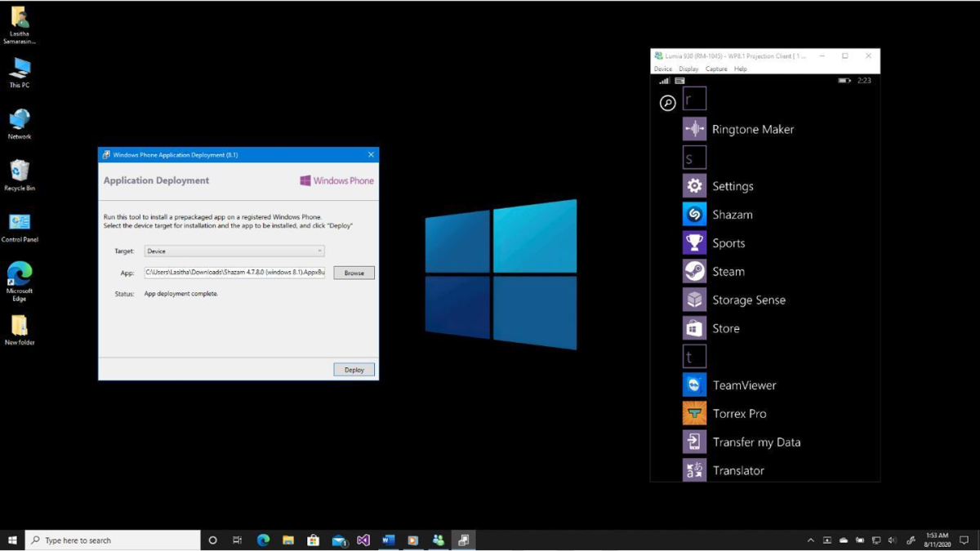Open the phone Settings gear icon
Viewport: 980px width, 551px height.
694,185
